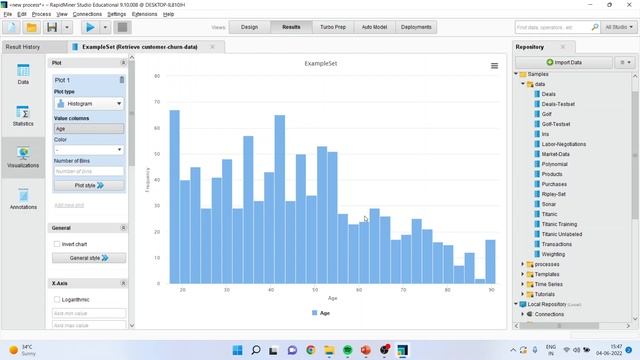
Task: Switch to the Design view
Action: (249, 27)
